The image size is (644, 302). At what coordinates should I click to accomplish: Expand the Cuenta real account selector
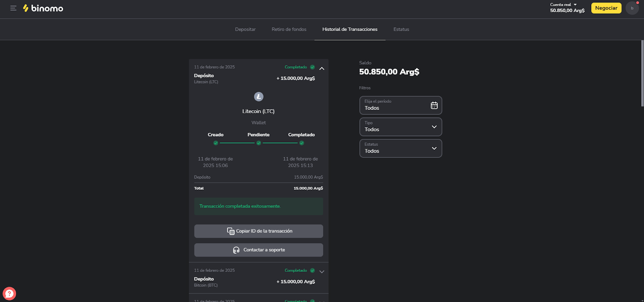563,5
